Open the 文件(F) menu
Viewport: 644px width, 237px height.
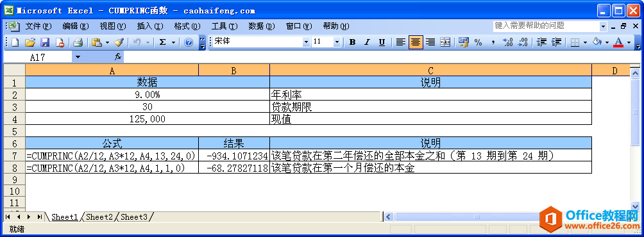(38, 26)
